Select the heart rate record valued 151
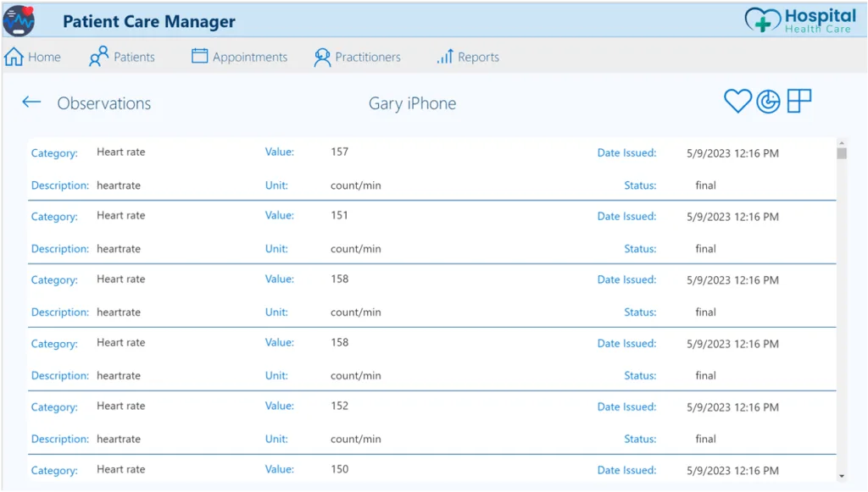This screenshot has width=868, height=492. point(431,232)
